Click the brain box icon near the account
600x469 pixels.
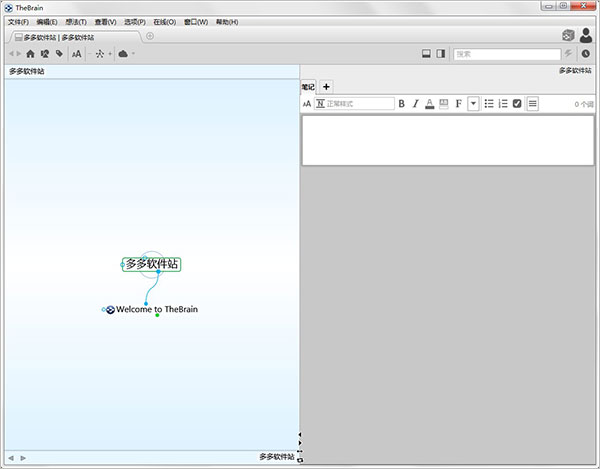click(x=568, y=36)
